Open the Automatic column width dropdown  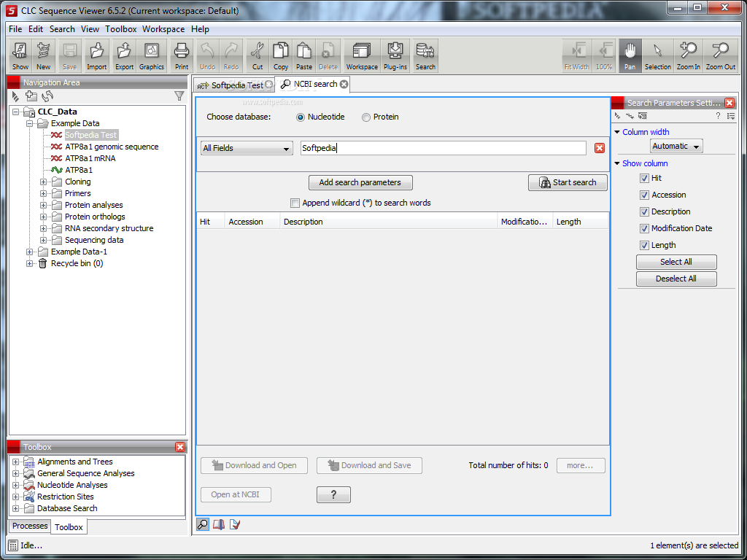click(x=676, y=146)
